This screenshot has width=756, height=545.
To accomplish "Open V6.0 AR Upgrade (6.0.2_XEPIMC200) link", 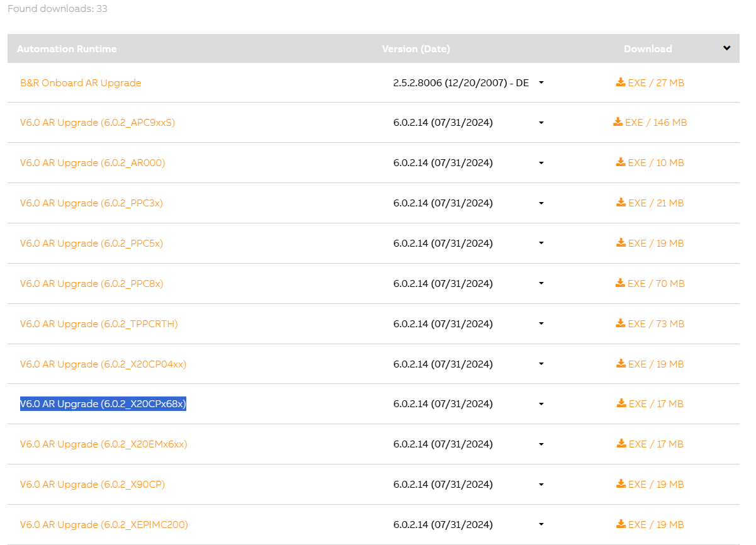I will point(104,524).
